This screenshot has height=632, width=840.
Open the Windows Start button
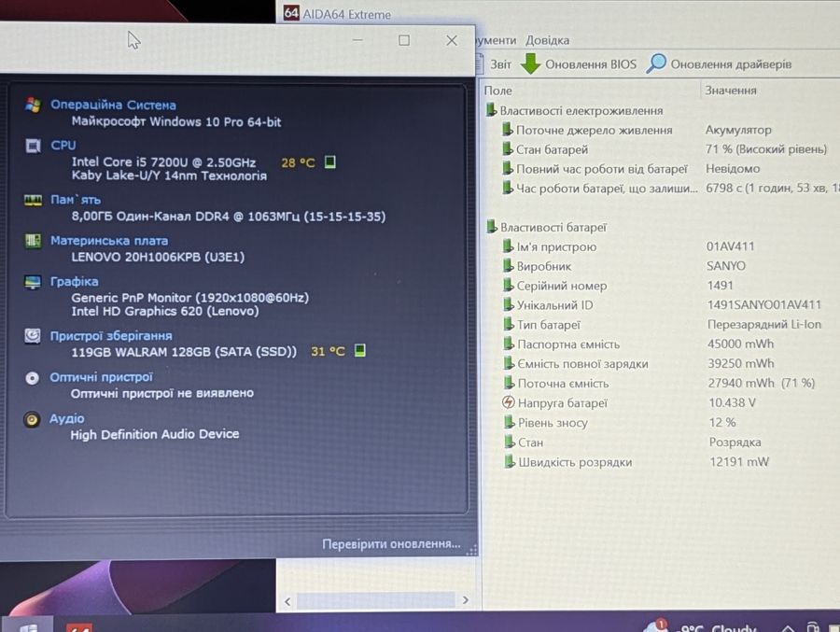[x=28, y=626]
